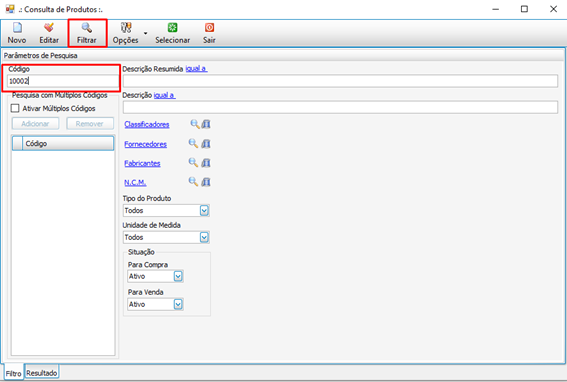Screen dimensions: 567x382
Task: Search N.C.M. with magnifier icon
Action: click(x=193, y=182)
